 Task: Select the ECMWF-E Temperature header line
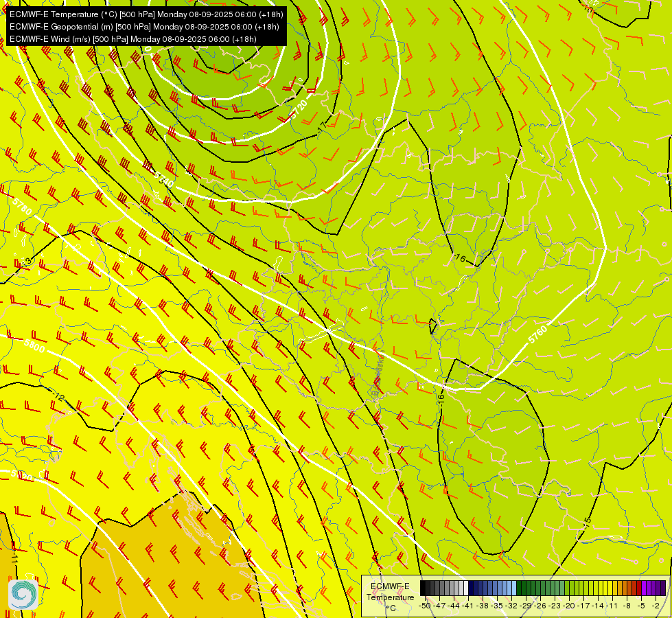pyautogui.click(x=146, y=14)
